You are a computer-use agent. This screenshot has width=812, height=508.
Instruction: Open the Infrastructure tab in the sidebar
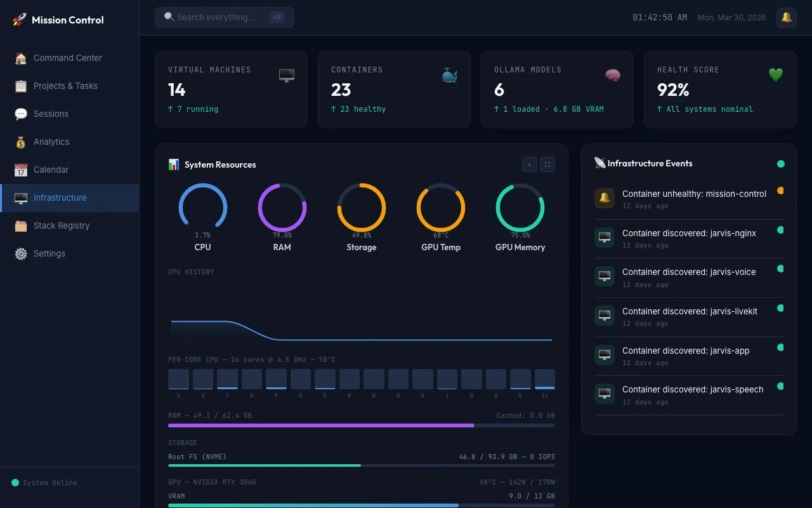(60, 197)
